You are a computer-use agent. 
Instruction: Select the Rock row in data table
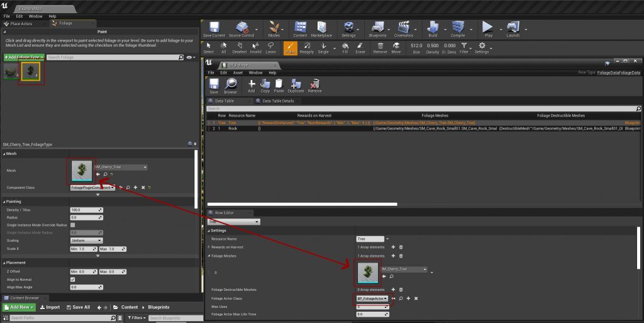point(423,128)
